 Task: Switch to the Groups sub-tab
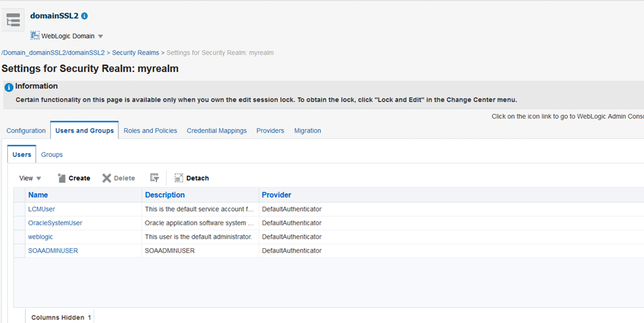pyautogui.click(x=51, y=155)
